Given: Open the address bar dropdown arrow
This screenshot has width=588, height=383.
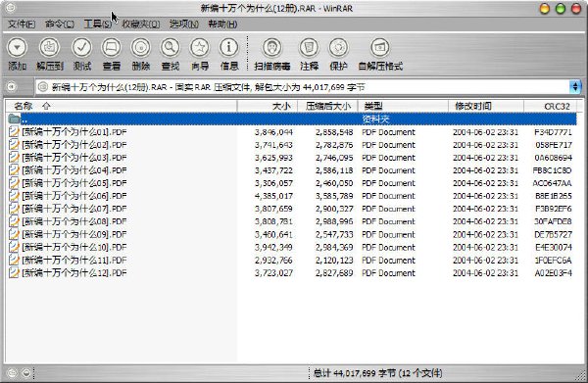Looking at the screenshot, I should [575, 87].
